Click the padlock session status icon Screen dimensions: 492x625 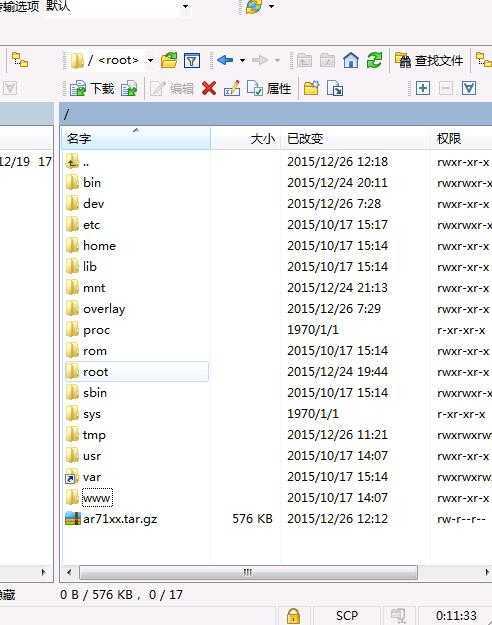[x=293, y=616]
